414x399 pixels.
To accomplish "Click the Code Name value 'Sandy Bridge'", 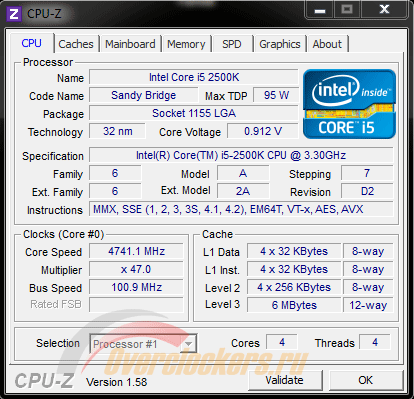I will pyautogui.click(x=144, y=95).
